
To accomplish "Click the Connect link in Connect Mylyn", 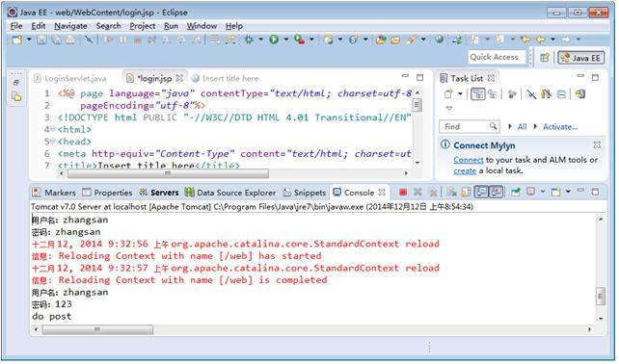I will coord(469,160).
